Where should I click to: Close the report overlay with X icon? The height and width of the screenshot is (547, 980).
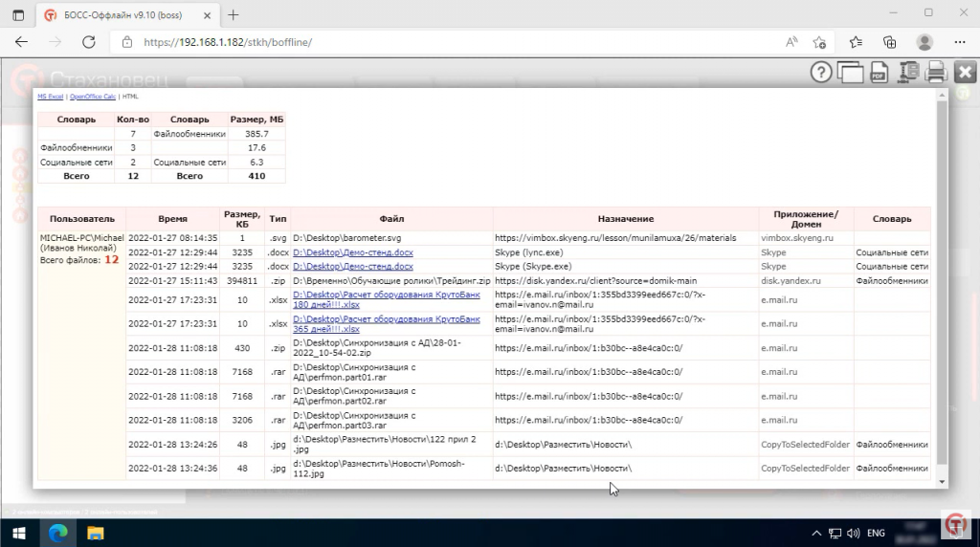pos(965,73)
